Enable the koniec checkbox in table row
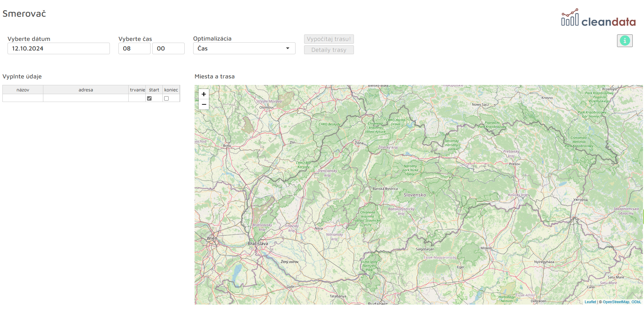 pyautogui.click(x=167, y=98)
